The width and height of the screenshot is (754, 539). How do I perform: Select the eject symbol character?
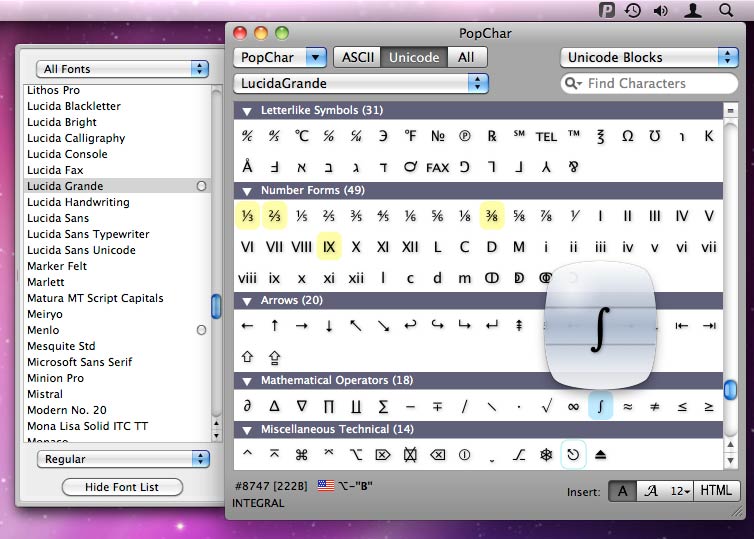(600, 455)
